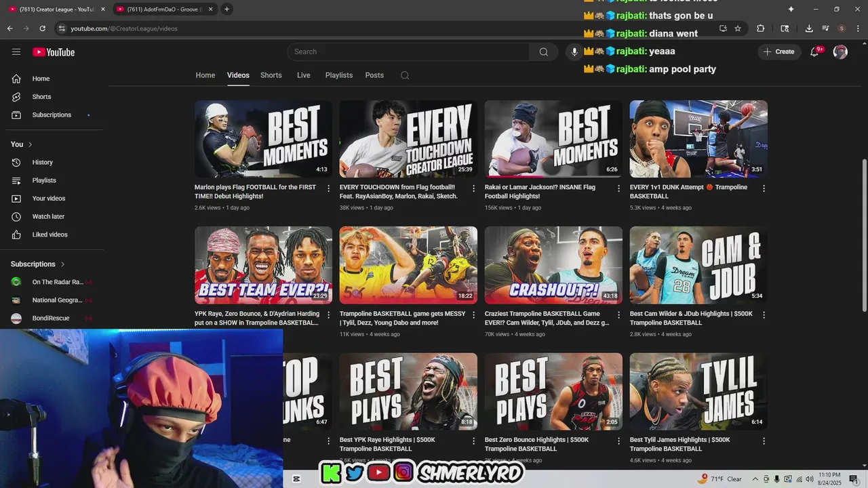Play the Best YPK Raye Highlights thumbnail
868x488 pixels.
[408, 391]
